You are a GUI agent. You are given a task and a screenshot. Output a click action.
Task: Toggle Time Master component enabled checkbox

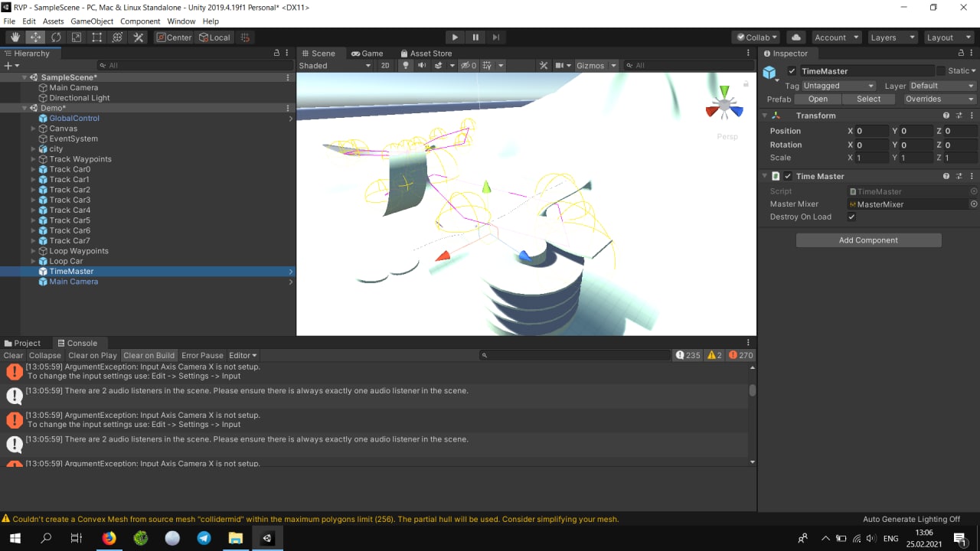(x=788, y=176)
